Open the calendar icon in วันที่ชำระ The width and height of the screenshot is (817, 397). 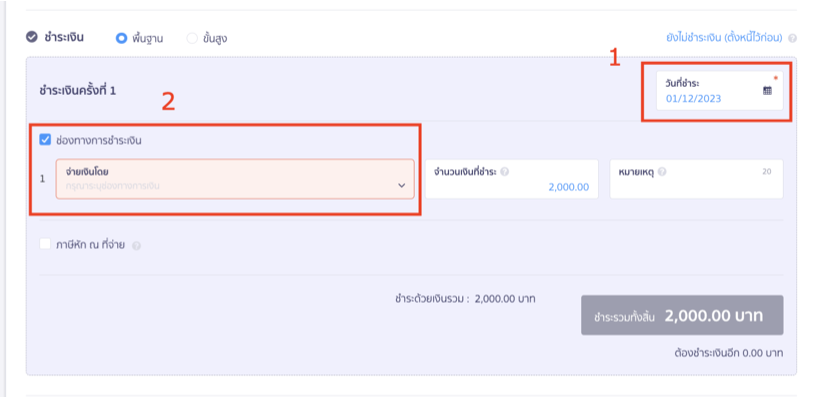768,91
